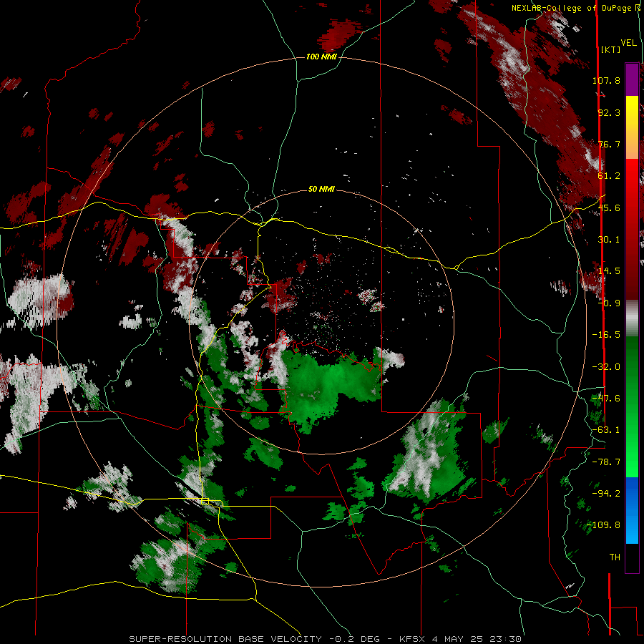Select the 45.6 legend value

609,208
